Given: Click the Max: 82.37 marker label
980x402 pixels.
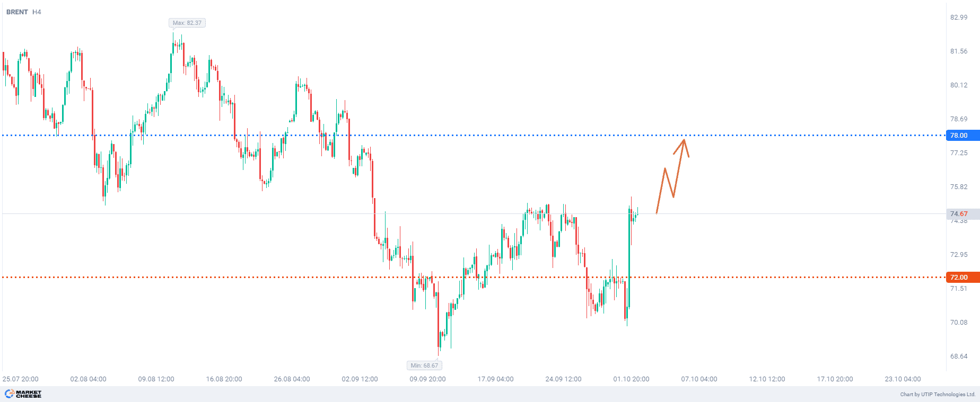Looking at the screenshot, I should pyautogui.click(x=187, y=23).
